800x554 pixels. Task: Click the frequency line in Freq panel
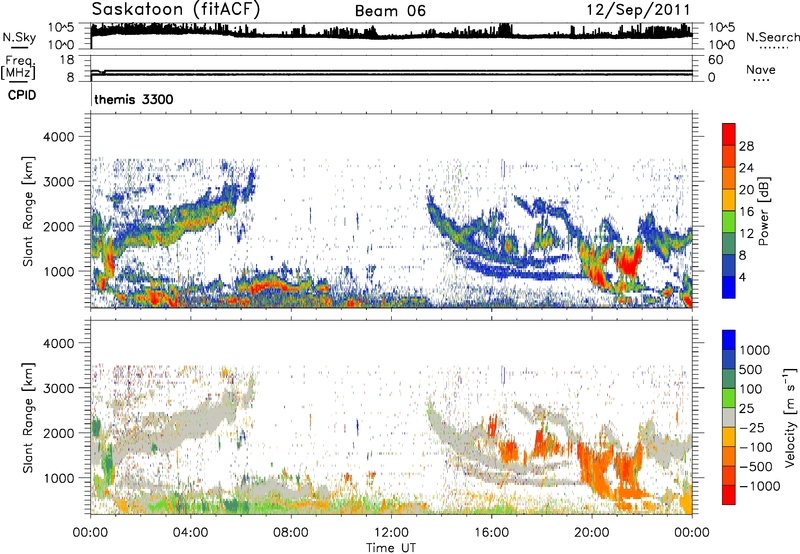click(391, 74)
